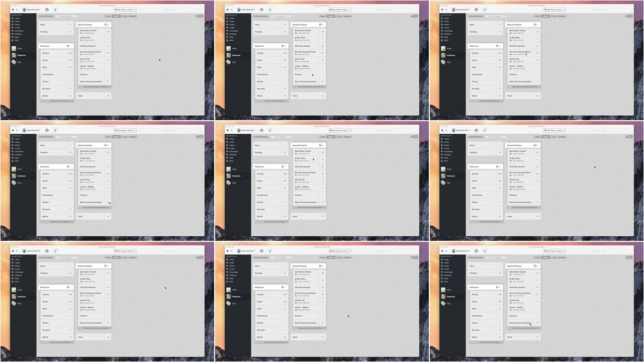The width and height of the screenshot is (644, 362).
Task: Open the Notes sidebar icon in the middle-right frame
Action: (443, 169)
